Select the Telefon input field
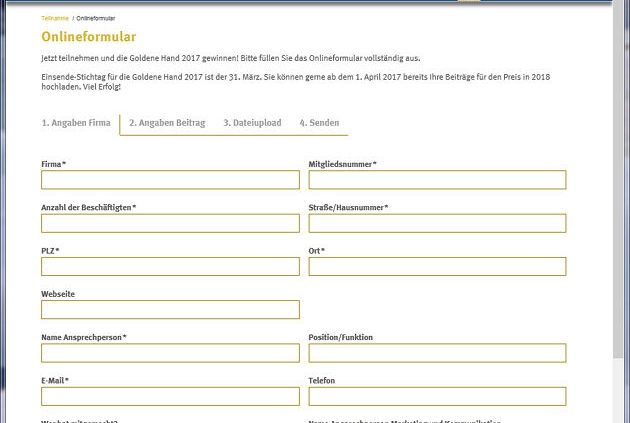Screen dimensions: 630x423 pyautogui.click(x=437, y=397)
